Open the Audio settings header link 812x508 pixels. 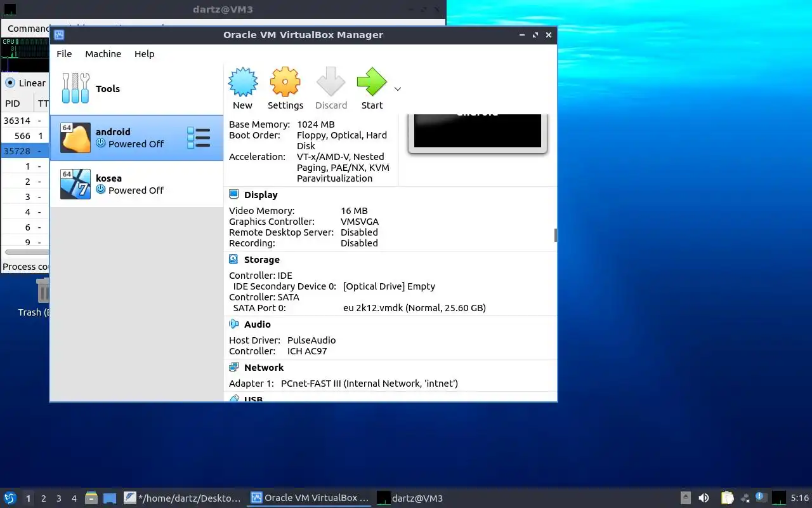coord(258,324)
